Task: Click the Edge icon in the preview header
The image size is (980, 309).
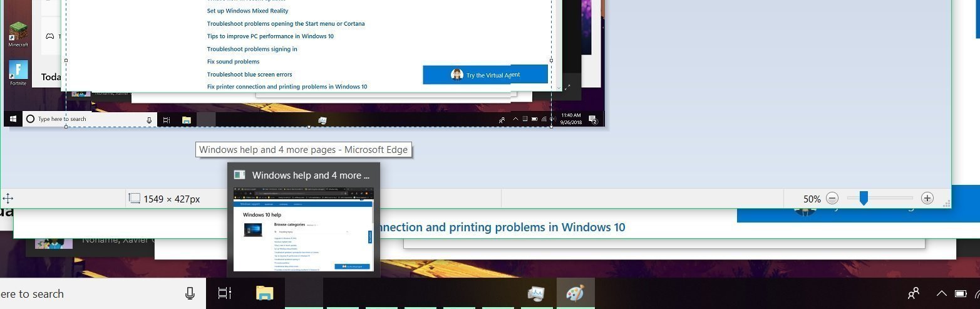Action: [239, 175]
